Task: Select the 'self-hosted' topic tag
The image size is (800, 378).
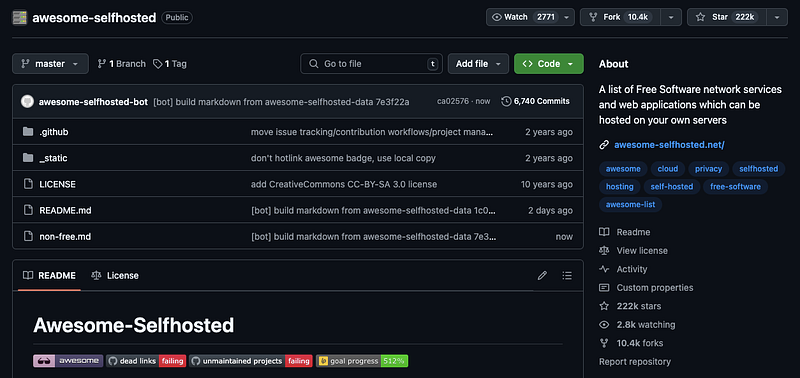Action: pyautogui.click(x=671, y=187)
